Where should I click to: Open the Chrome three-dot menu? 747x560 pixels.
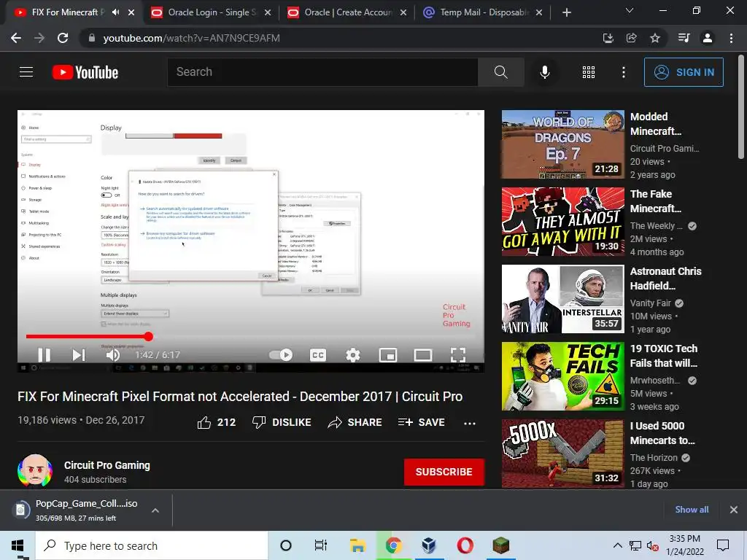[731, 38]
